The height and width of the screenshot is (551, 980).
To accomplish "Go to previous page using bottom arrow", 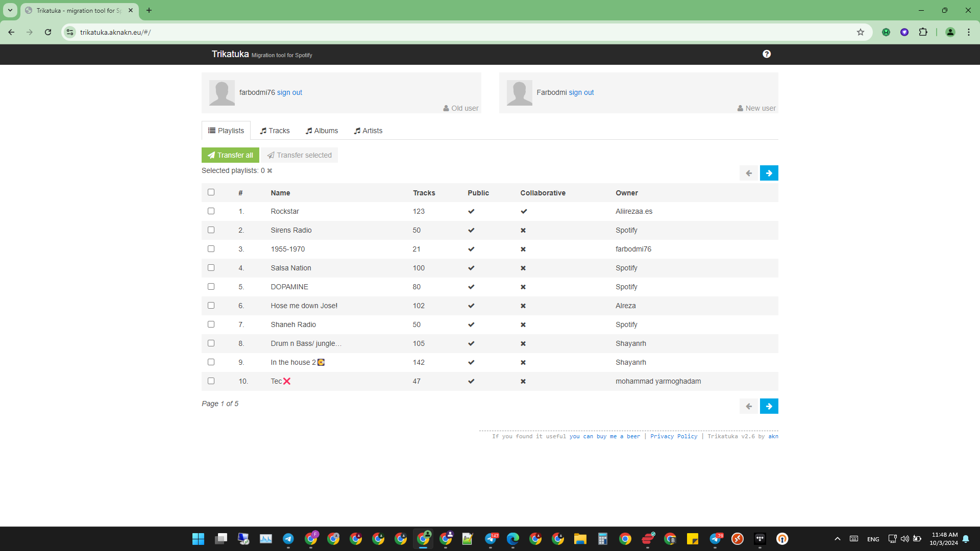I will (749, 406).
